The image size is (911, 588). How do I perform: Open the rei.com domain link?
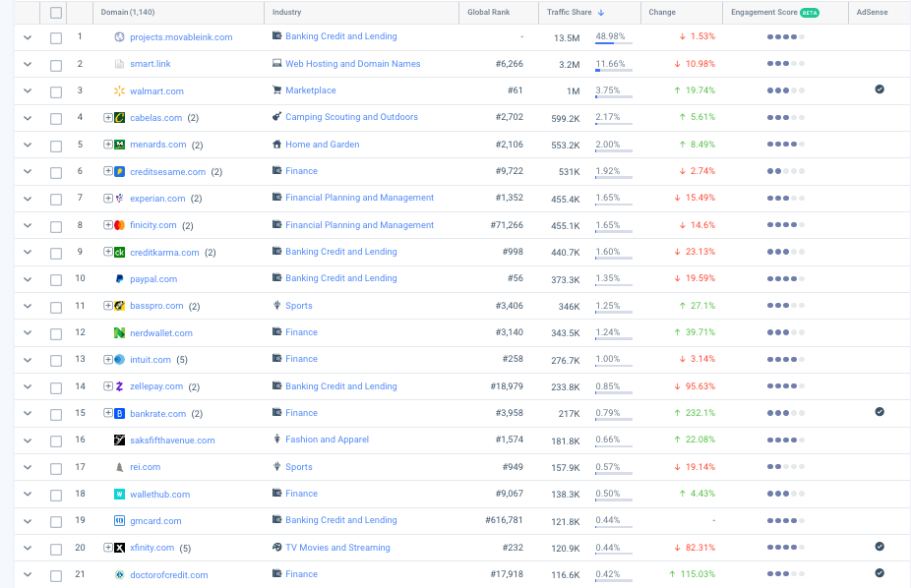(146, 467)
